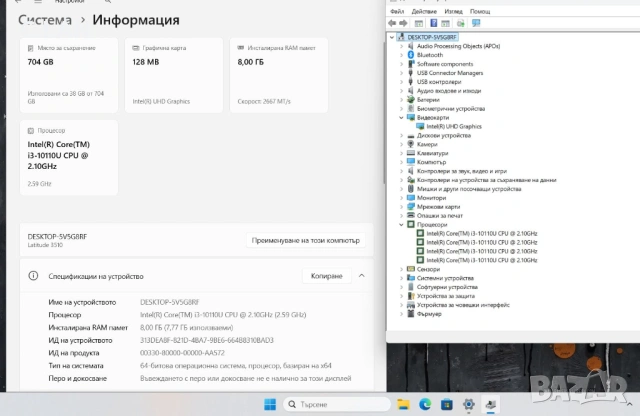Click the Help icon in Device Manager toolbar
Viewport: 640px width, 416px height.
coord(433,23)
